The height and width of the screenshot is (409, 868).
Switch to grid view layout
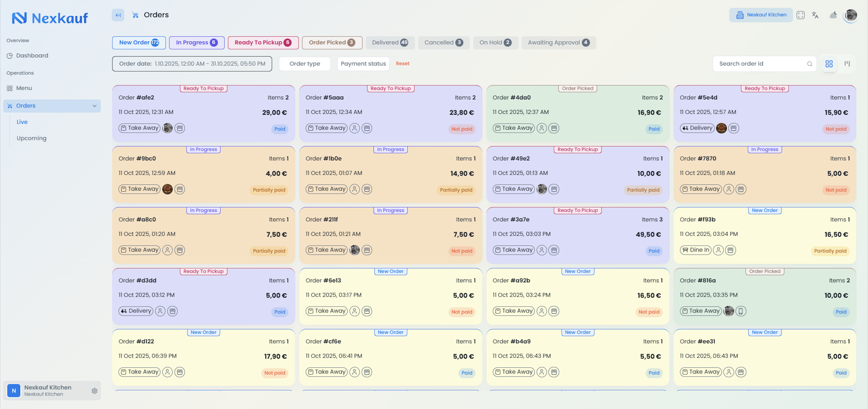click(x=829, y=64)
